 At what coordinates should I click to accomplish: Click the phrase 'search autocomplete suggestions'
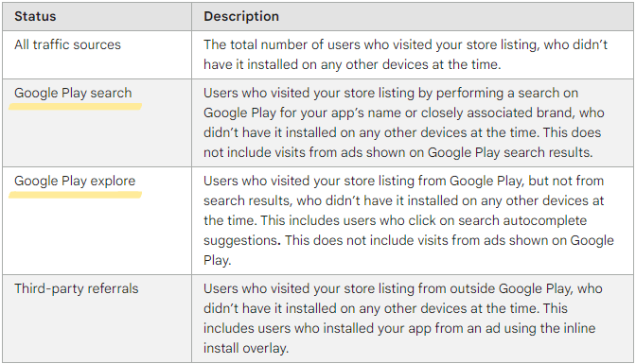pyautogui.click(x=395, y=231)
